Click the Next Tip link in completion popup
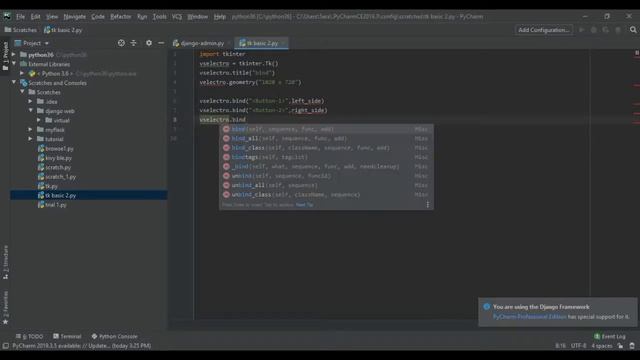The height and width of the screenshot is (360, 640). point(304,204)
